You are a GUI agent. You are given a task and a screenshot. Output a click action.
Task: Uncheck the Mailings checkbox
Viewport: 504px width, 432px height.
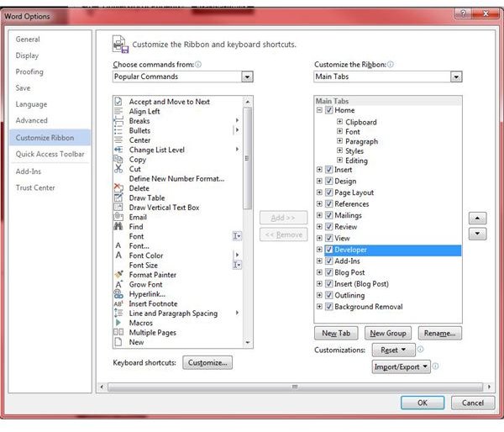click(x=328, y=215)
